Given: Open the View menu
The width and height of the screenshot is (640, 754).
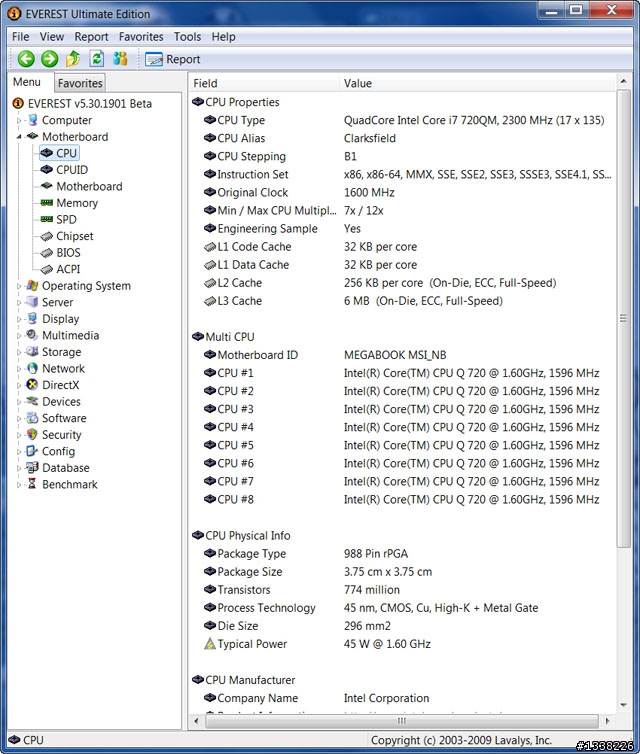Looking at the screenshot, I should point(51,37).
